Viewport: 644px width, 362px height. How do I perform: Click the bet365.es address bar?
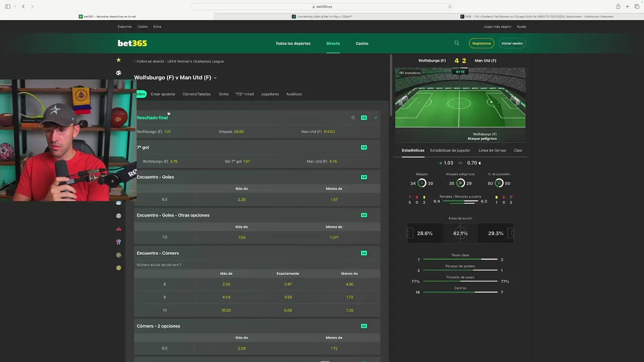click(322, 7)
